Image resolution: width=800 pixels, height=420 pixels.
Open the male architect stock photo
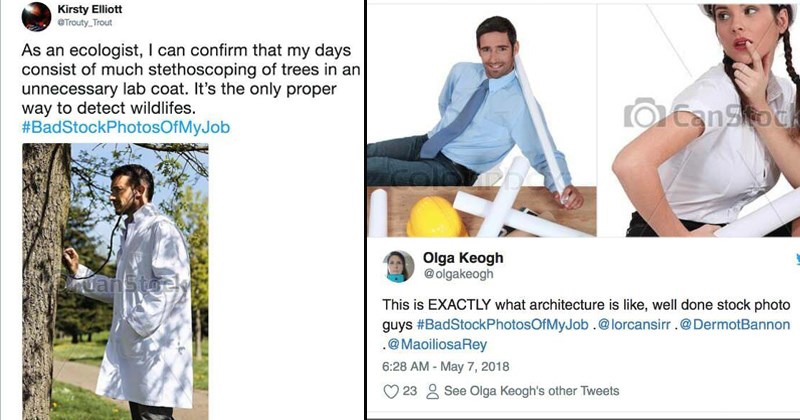481,120
